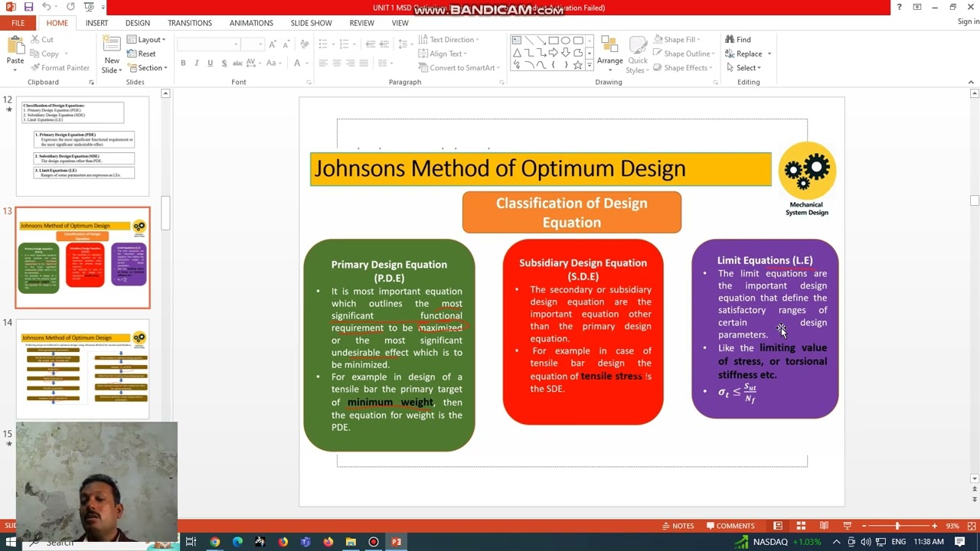The height and width of the screenshot is (551, 980).
Task: Click the Paste icon
Action: click(x=15, y=45)
